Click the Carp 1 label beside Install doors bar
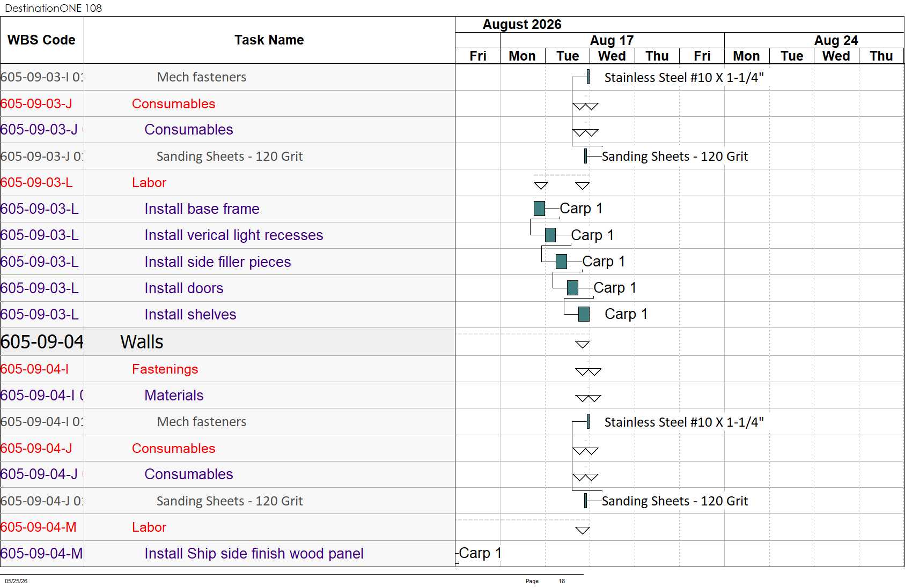905x588 pixels. [x=615, y=288]
